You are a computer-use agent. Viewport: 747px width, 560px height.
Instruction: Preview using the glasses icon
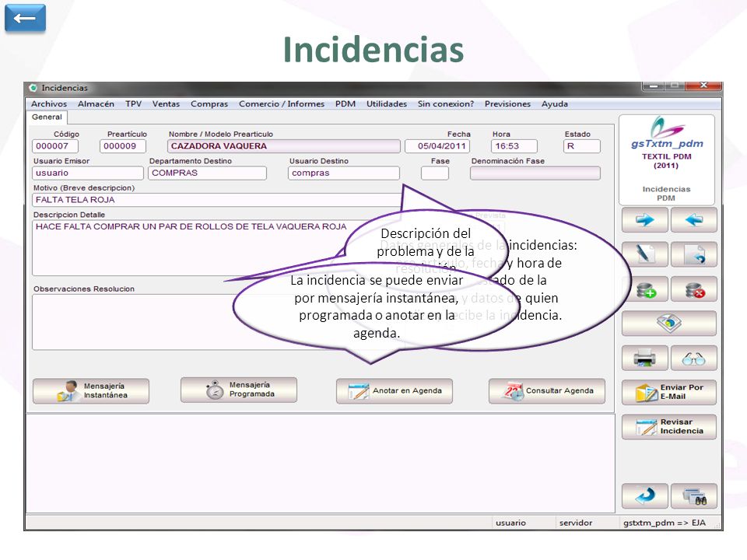coord(693,358)
